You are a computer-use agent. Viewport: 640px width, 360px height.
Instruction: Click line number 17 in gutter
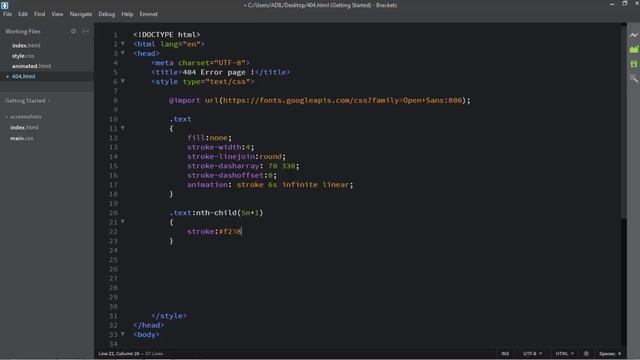point(113,184)
